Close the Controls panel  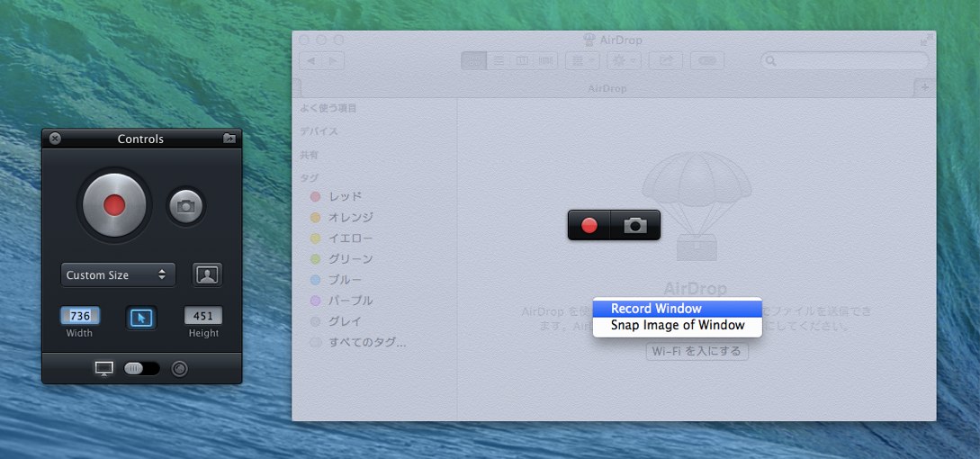(55, 139)
